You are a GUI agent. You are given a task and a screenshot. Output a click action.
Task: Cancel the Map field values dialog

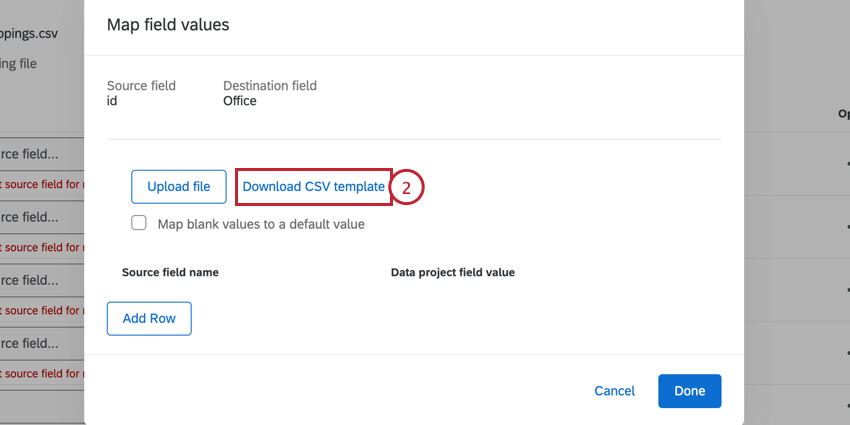click(614, 391)
